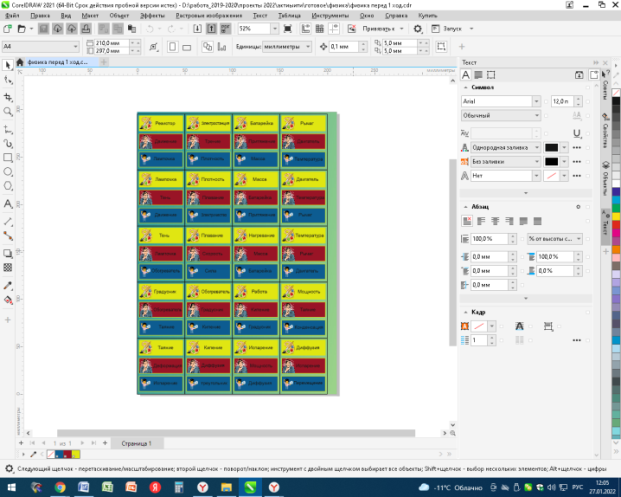
Task: Select the Zoom magnifier tool
Action: click(8, 112)
